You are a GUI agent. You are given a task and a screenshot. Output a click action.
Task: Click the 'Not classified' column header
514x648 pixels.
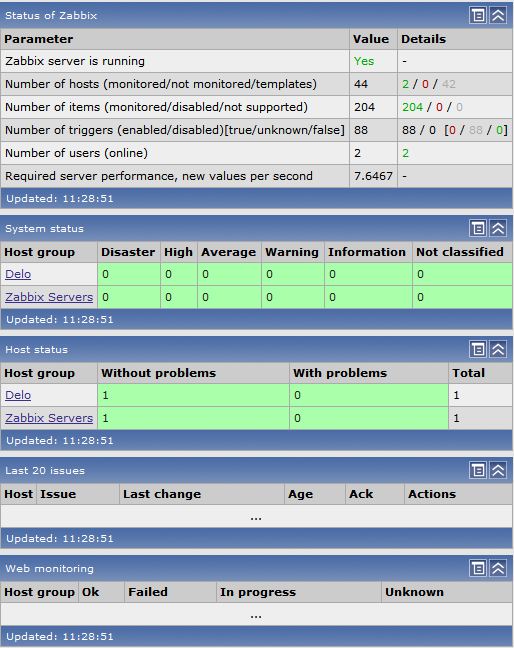click(459, 252)
